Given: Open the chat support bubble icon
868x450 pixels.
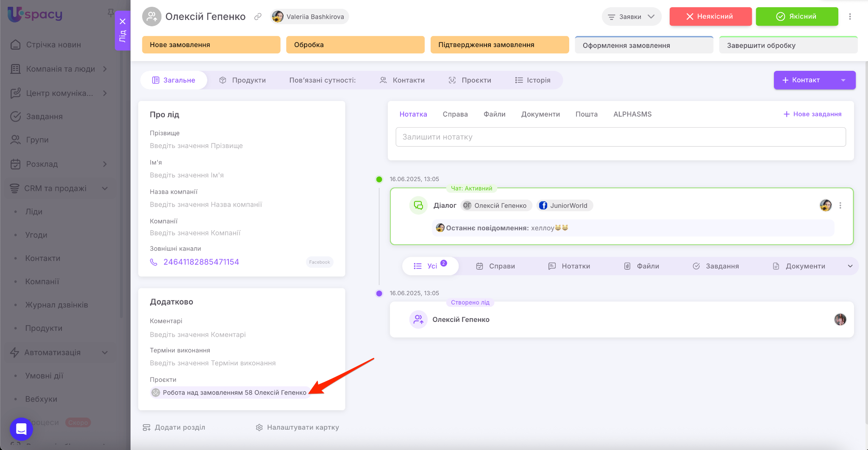Looking at the screenshot, I should 21,429.
